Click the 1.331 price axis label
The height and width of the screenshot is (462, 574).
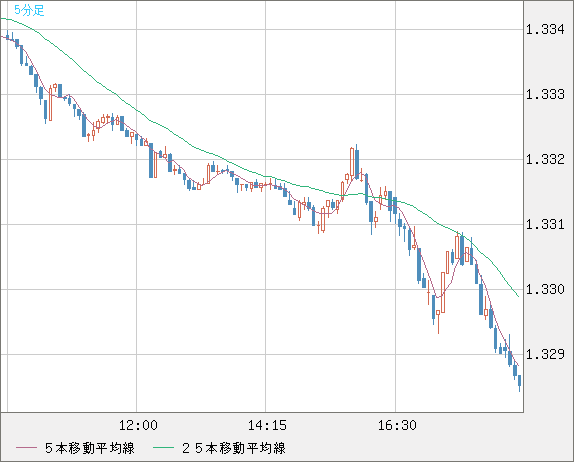point(545,224)
